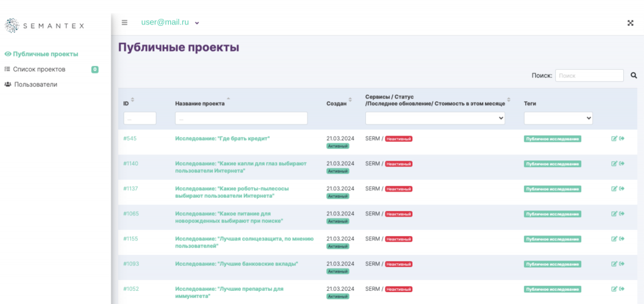Screen dimensions: 644x304
Task: Open project link #1140
Action: pos(131,164)
